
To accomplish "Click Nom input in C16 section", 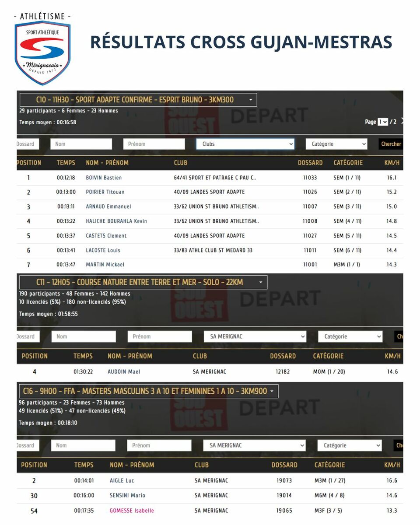I will click(83, 445).
